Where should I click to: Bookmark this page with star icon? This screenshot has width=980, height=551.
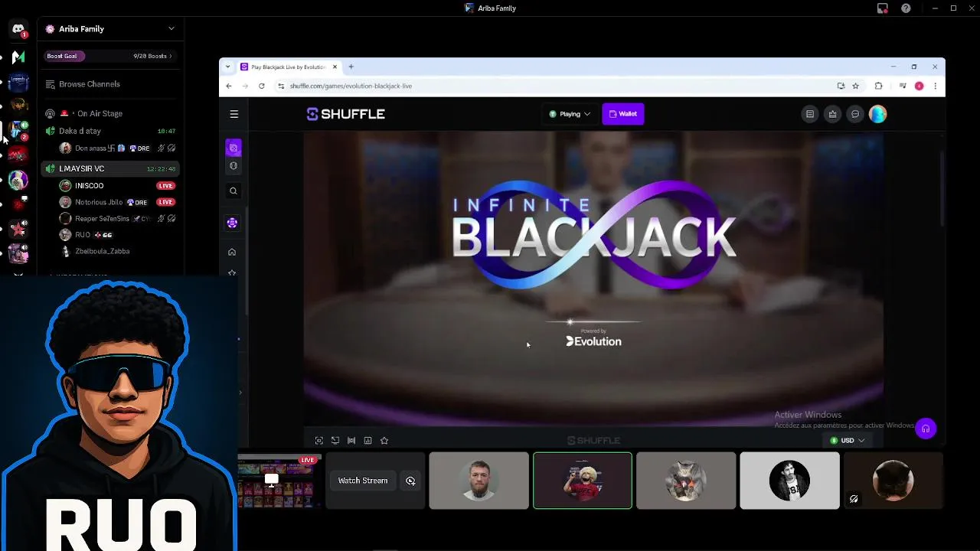pyautogui.click(x=856, y=86)
